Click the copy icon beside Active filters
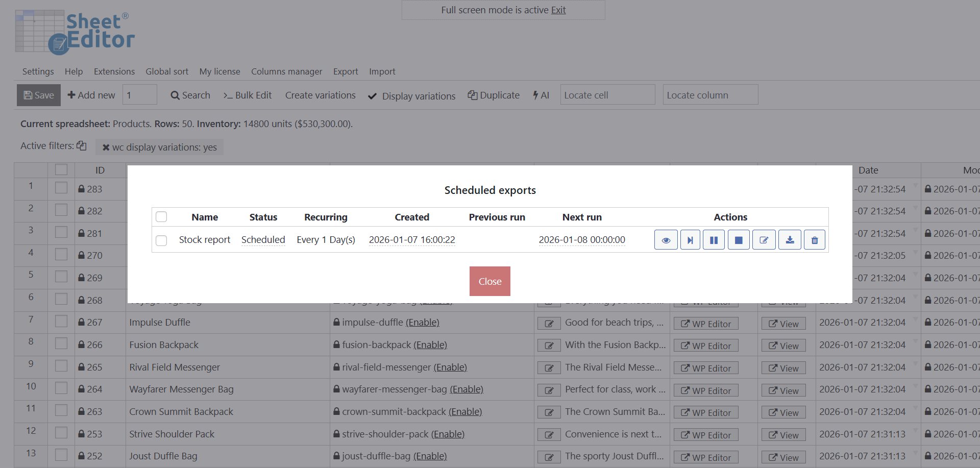The width and height of the screenshot is (980, 468). tap(82, 146)
